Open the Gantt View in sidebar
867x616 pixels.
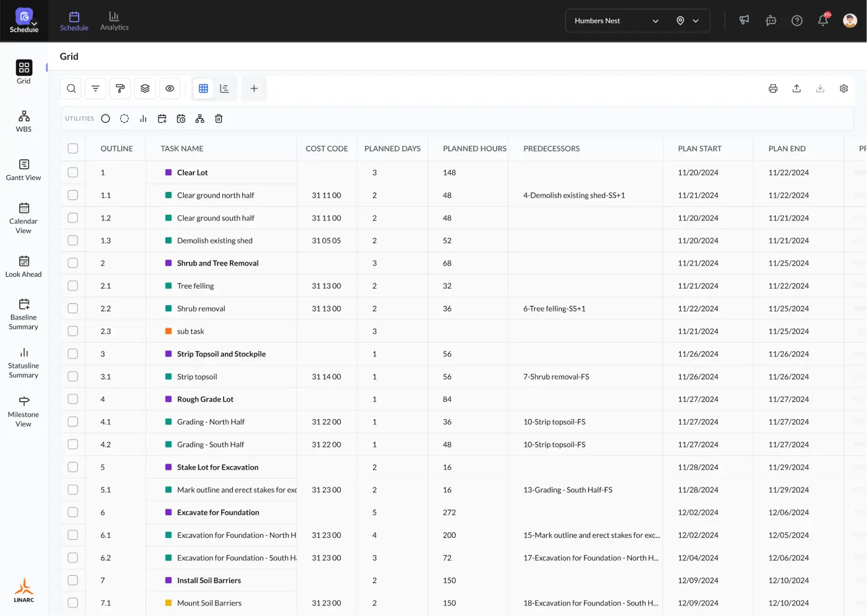[24, 170]
